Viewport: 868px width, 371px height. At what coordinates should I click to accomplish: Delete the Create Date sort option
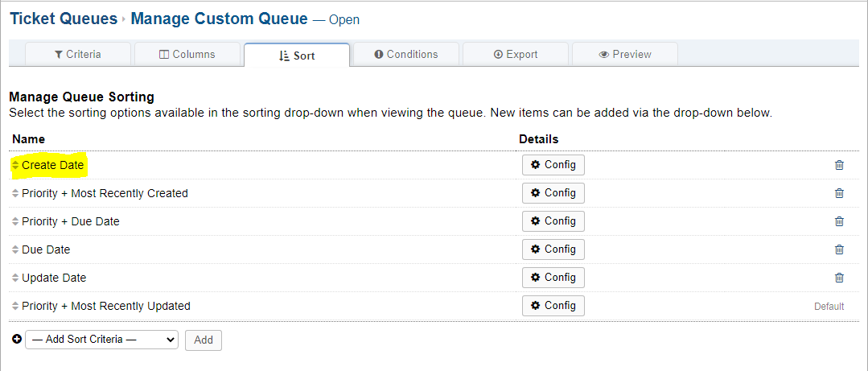(x=839, y=165)
